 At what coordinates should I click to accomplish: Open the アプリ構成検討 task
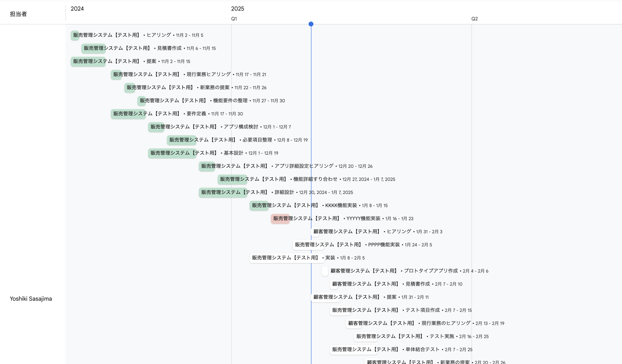pos(156,127)
